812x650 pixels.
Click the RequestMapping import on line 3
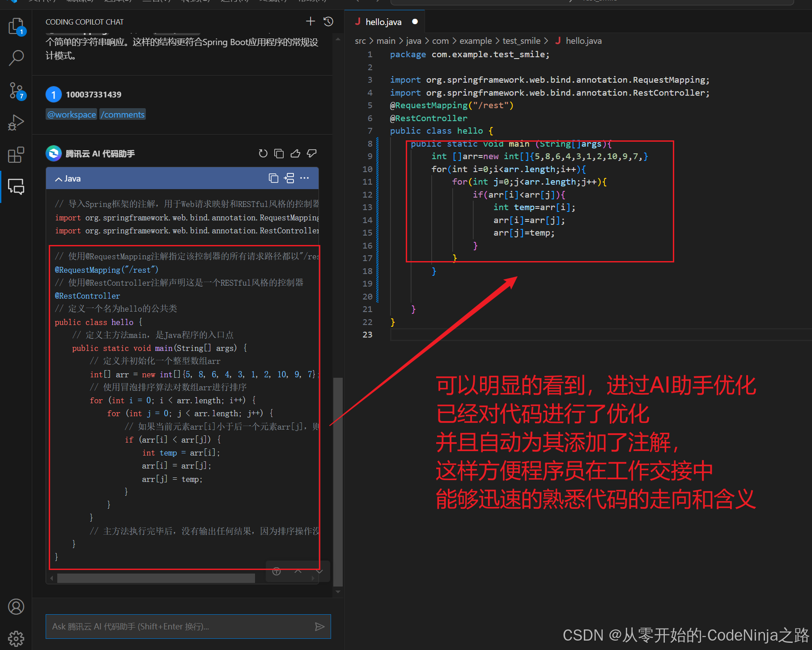pyautogui.click(x=550, y=80)
